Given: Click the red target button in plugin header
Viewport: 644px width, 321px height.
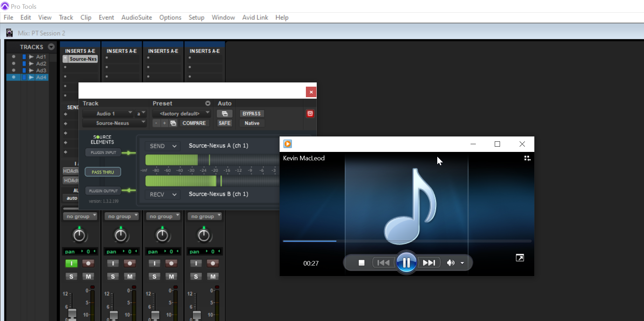Looking at the screenshot, I should [x=310, y=114].
